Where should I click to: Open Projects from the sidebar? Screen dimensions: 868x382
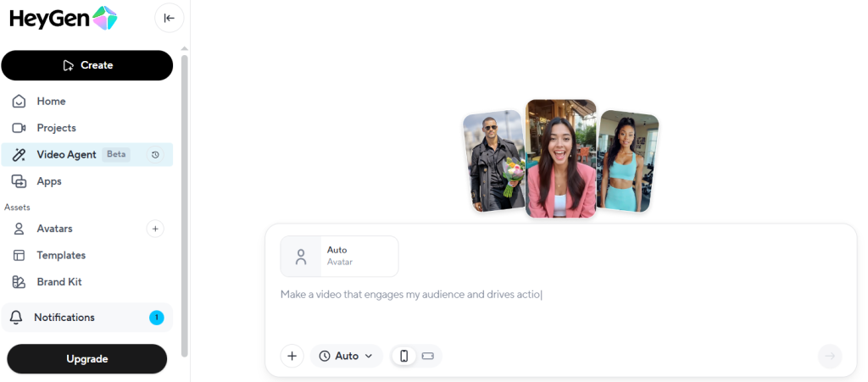point(56,128)
